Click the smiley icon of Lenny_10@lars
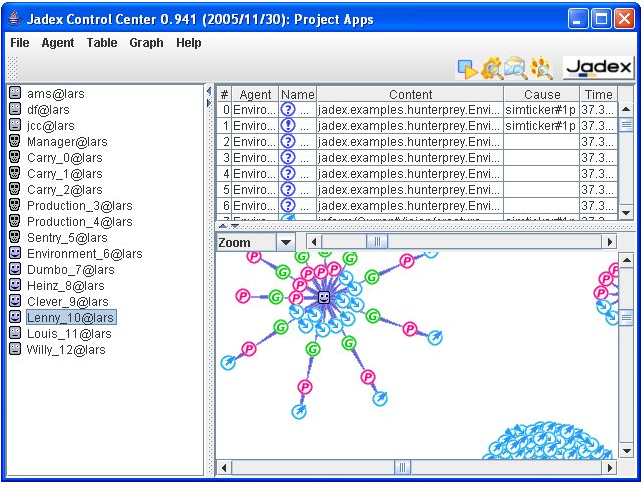 coord(15,317)
